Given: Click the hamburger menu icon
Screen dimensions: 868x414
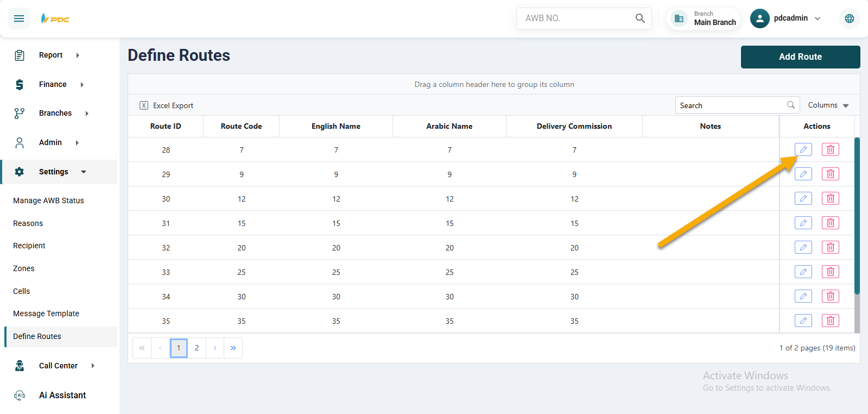Looking at the screenshot, I should click(19, 18).
